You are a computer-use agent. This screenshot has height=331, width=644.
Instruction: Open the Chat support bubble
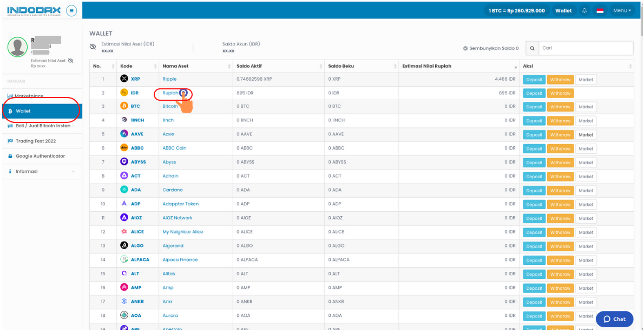[614, 319]
